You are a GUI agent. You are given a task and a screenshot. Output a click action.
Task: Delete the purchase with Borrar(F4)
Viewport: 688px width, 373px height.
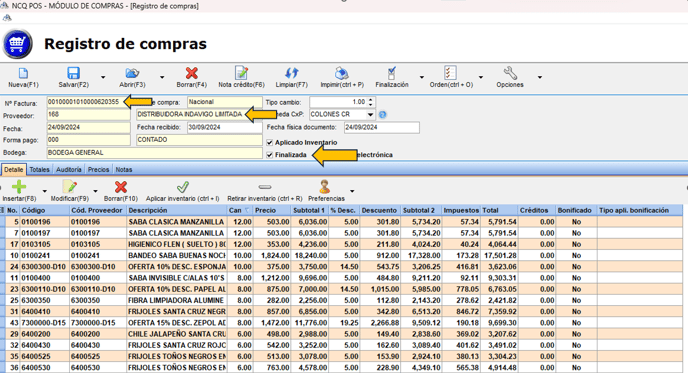pyautogui.click(x=191, y=78)
